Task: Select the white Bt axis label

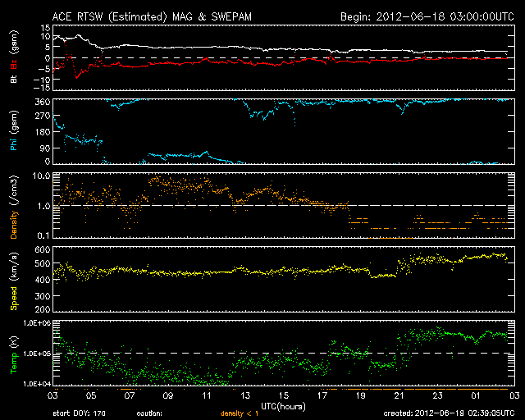Action: (x=13, y=79)
